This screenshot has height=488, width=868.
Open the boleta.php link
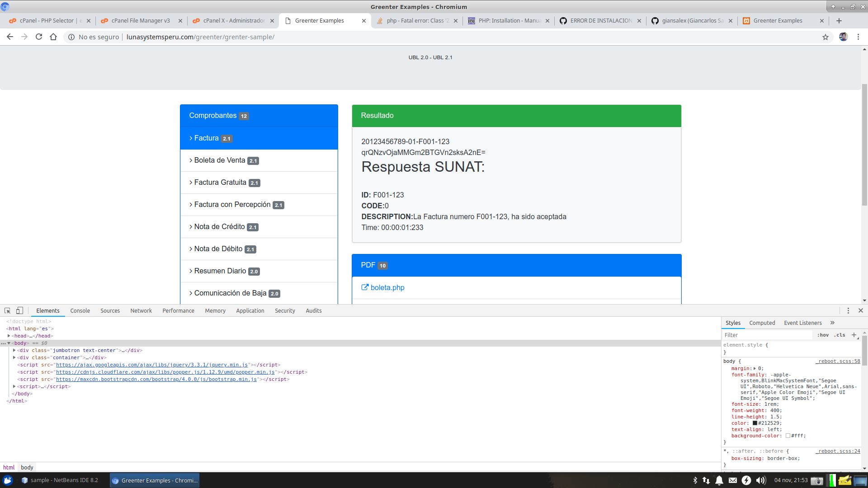pos(387,287)
